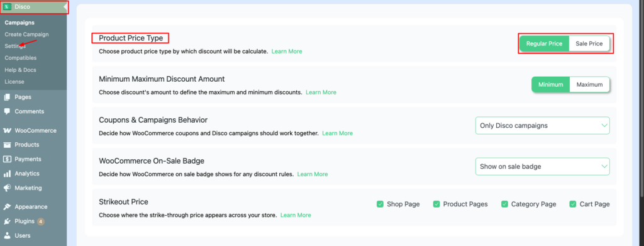Open the Only Disco campaigns dropdown

click(543, 126)
